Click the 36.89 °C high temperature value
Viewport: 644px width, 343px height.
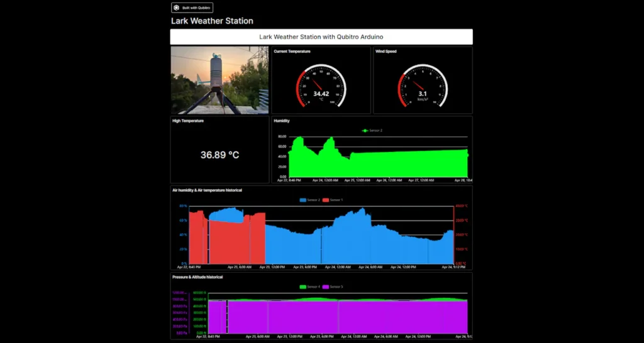coord(219,155)
